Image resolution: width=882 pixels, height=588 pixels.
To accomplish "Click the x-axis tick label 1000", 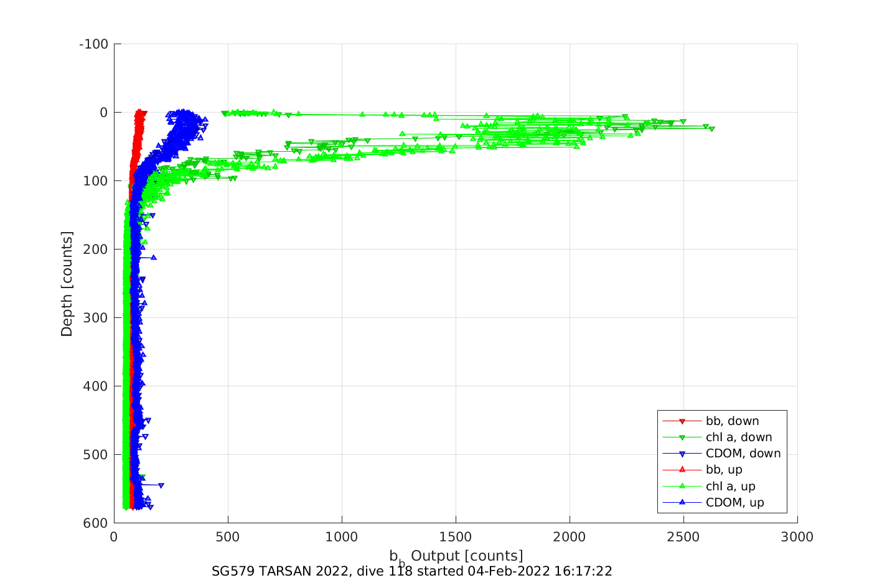I will [x=342, y=538].
